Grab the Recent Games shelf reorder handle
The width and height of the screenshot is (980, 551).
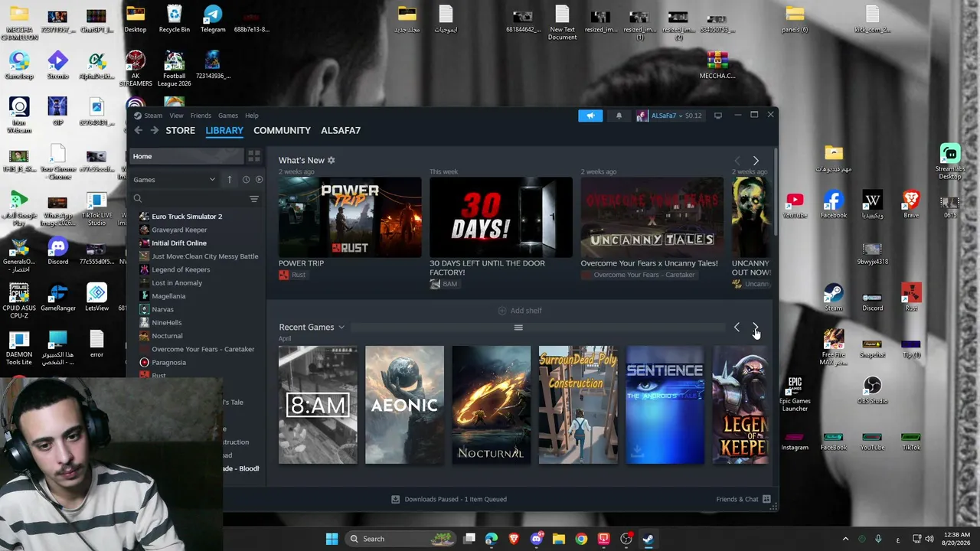[518, 328]
